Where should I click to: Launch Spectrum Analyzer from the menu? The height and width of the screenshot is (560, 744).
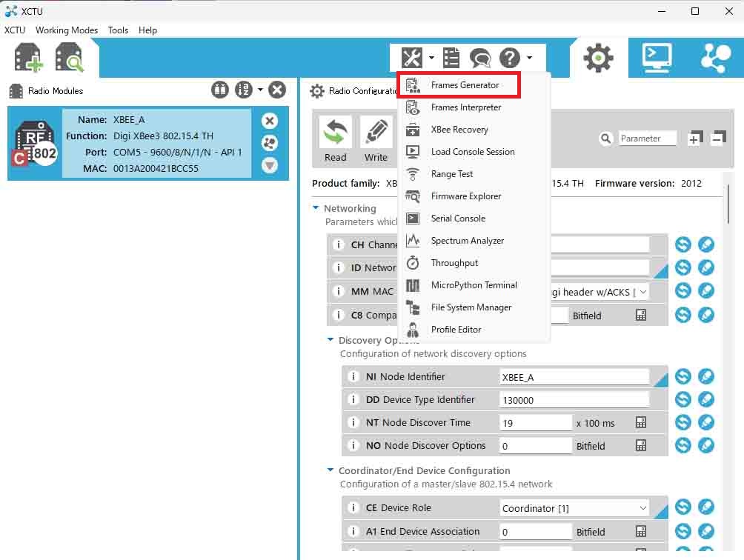(x=474, y=241)
